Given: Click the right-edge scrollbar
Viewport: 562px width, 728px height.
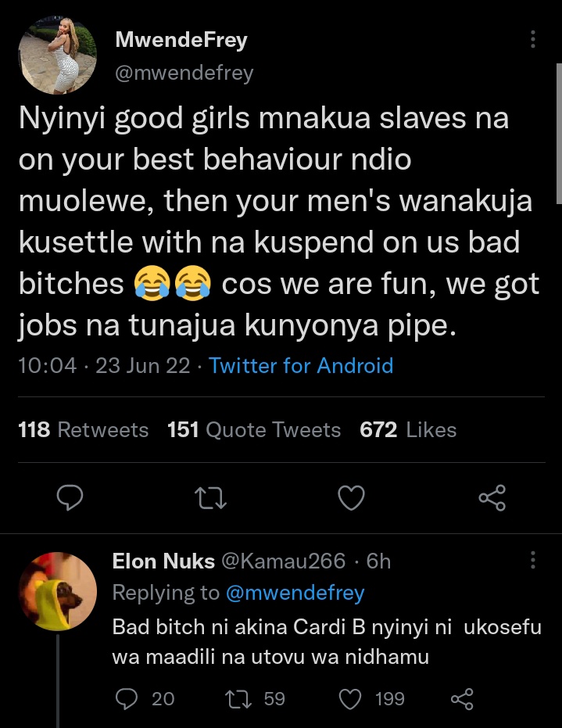Looking at the screenshot, I should [x=558, y=133].
